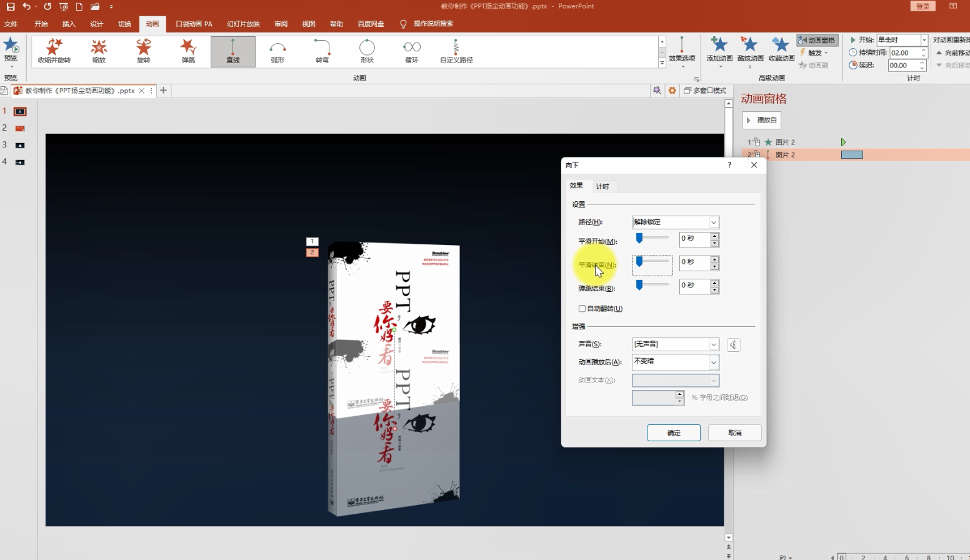The height and width of the screenshot is (560, 970).
Task: Click the 预览 preview star icon
Action: click(11, 46)
